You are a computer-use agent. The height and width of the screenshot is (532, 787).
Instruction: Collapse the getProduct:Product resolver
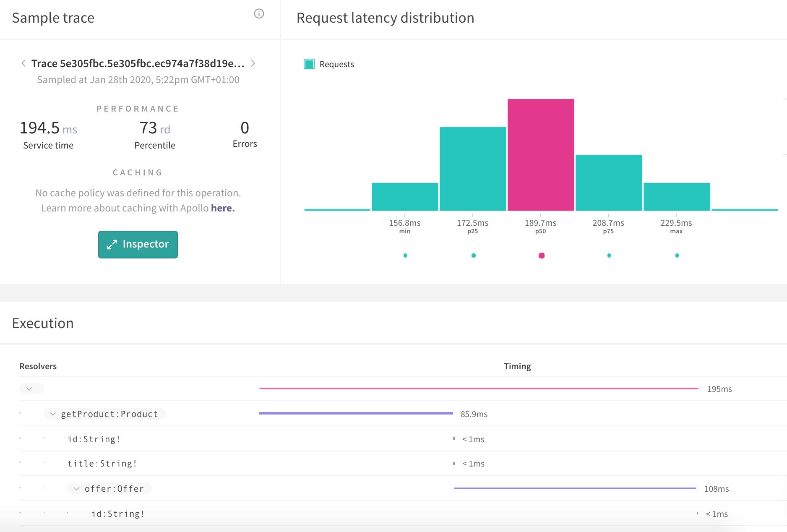pos(53,414)
